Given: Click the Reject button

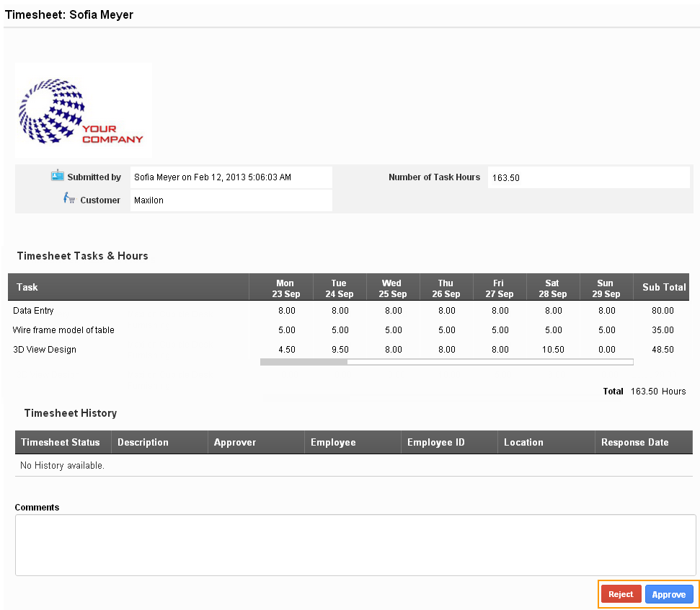Looking at the screenshot, I should point(620,594).
